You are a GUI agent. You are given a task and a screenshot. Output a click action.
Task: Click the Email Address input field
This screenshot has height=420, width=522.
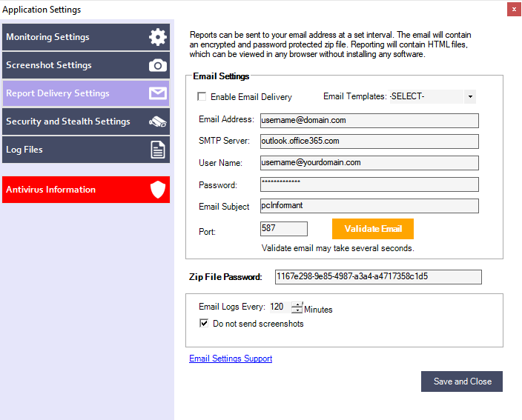point(369,121)
